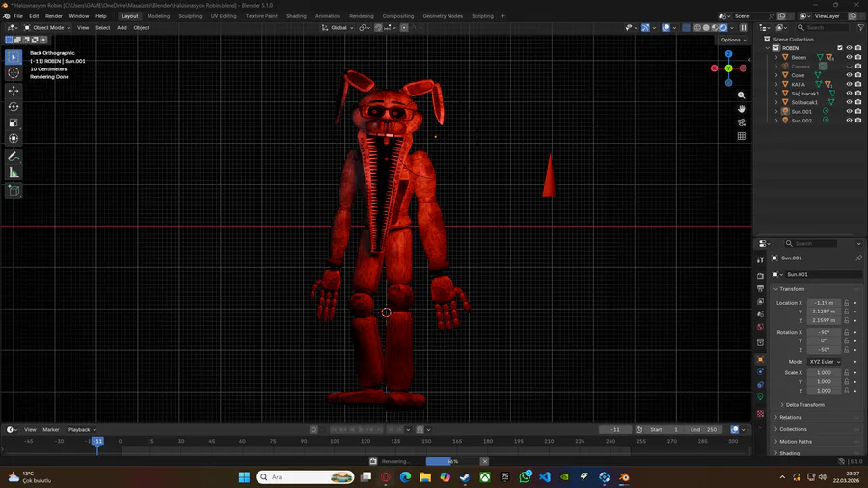Toggle camera view icon in viewport
868x488 pixels.
pos(742,122)
